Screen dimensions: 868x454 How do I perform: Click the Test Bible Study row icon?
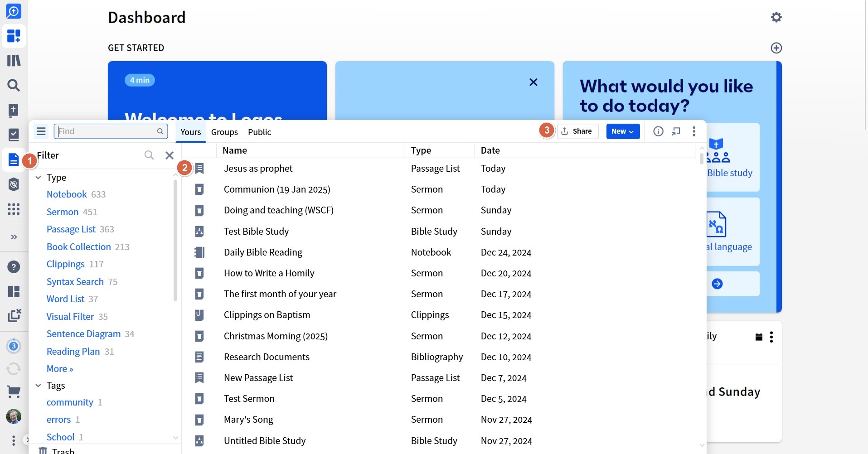click(199, 232)
